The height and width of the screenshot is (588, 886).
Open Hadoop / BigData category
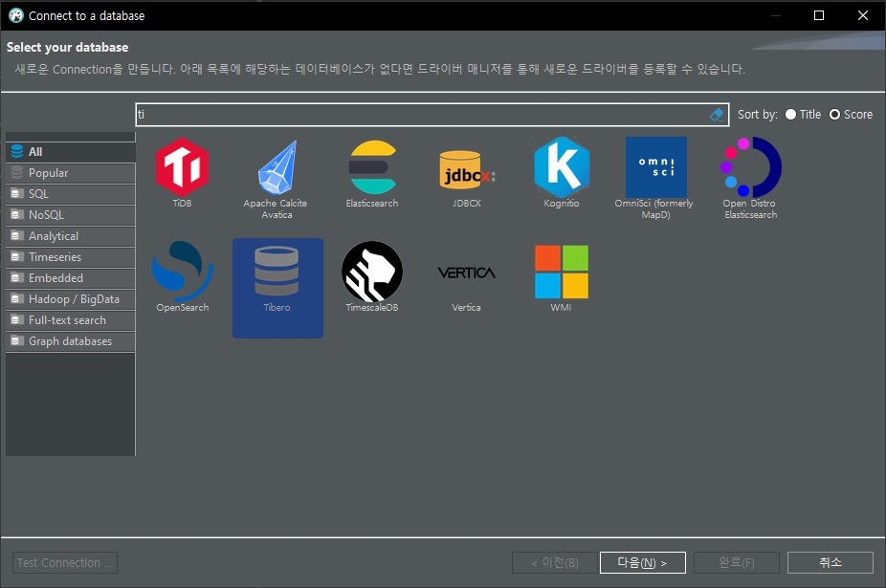(71, 299)
